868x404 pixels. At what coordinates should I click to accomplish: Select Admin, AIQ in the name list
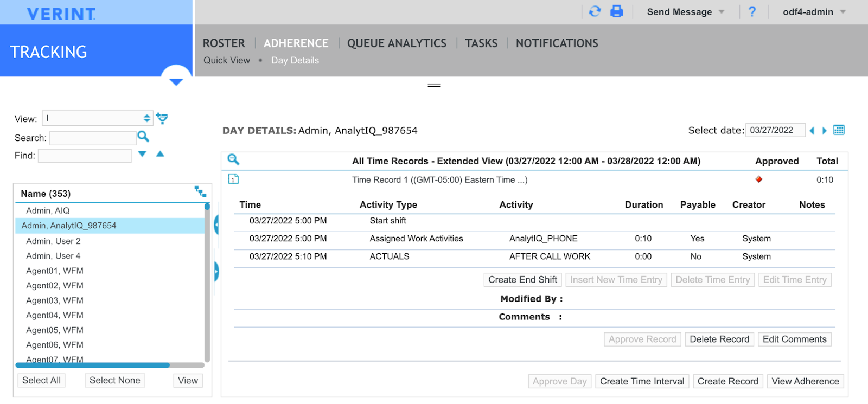coord(48,210)
